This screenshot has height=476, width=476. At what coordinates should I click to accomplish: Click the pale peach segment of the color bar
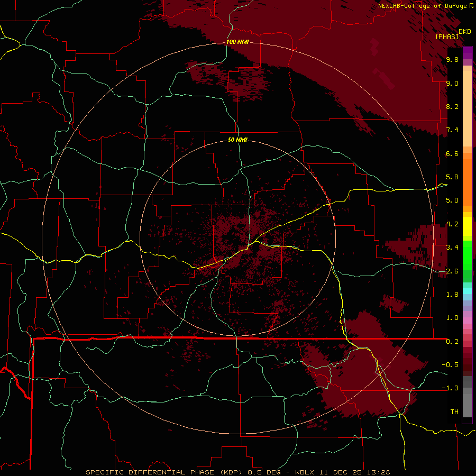click(x=467, y=109)
